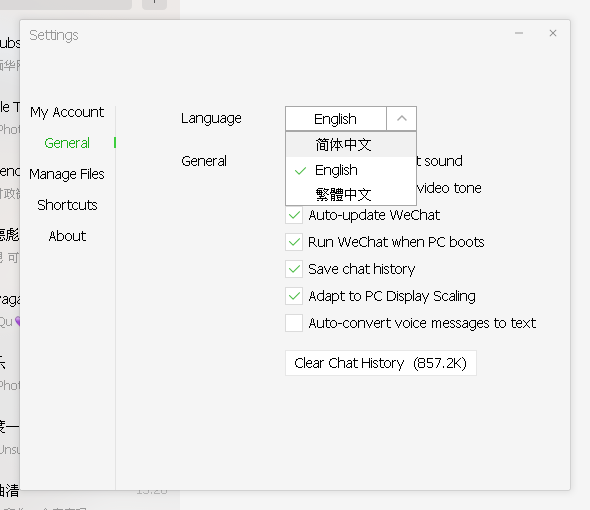Uncheck Run WeChat when PC boots
Screen dimensions: 590x510
(294, 242)
